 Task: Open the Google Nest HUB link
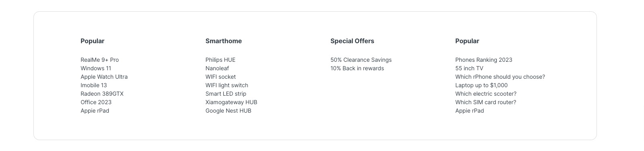click(228, 111)
